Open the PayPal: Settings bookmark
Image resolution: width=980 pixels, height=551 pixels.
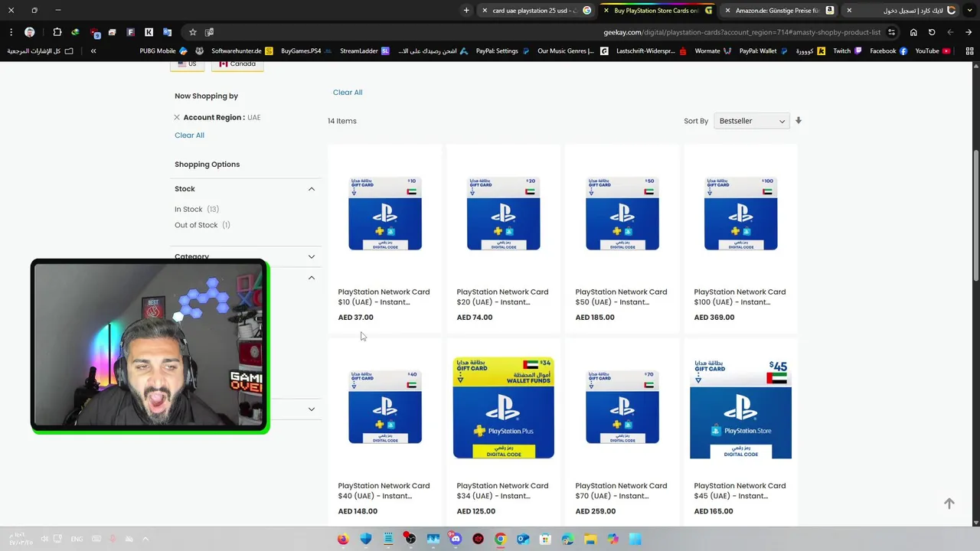pos(502,51)
